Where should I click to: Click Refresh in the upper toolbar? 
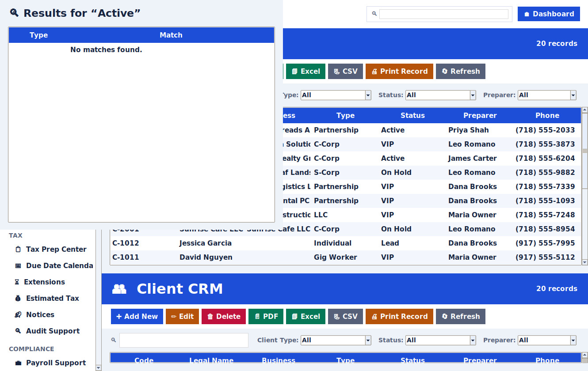(461, 71)
